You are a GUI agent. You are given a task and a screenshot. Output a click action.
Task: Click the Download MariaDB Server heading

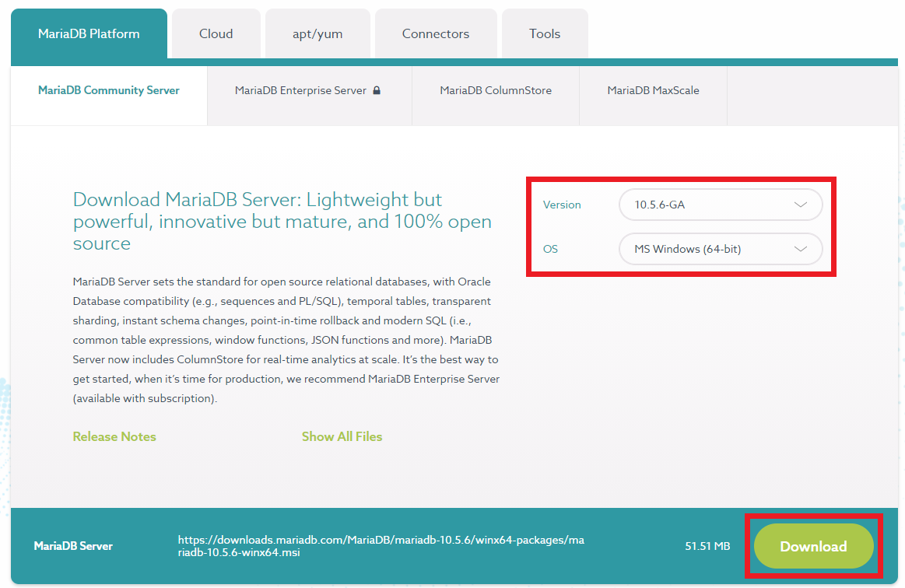tap(282, 222)
